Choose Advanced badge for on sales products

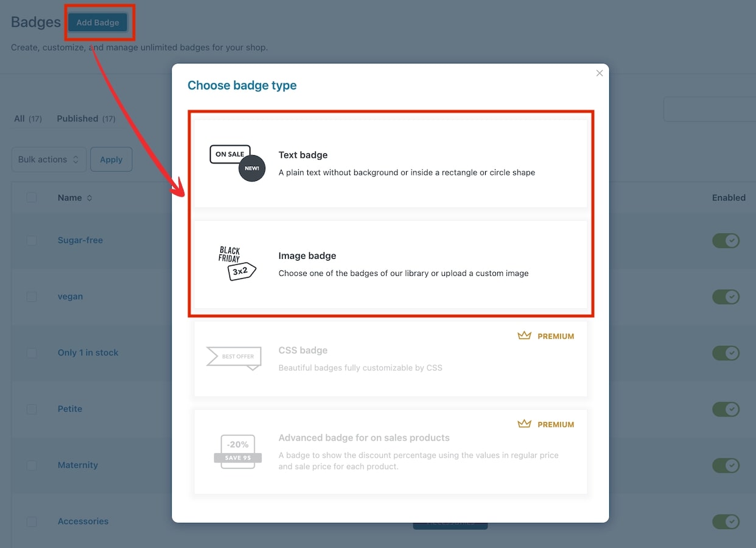(x=391, y=451)
